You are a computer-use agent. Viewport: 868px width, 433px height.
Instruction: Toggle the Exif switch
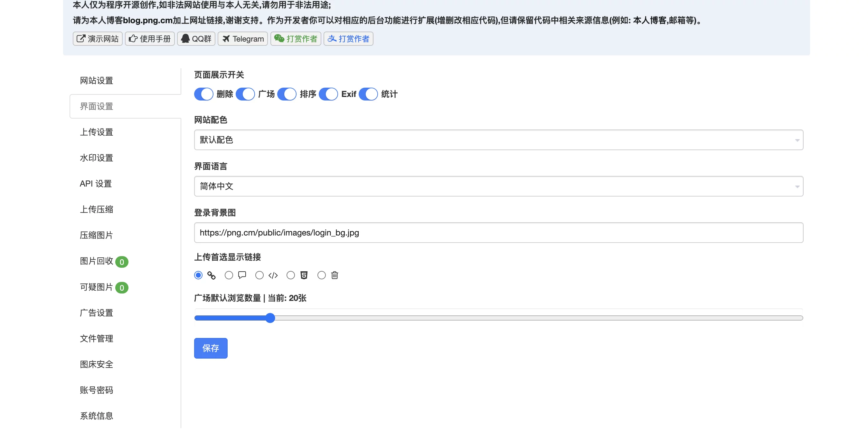328,94
